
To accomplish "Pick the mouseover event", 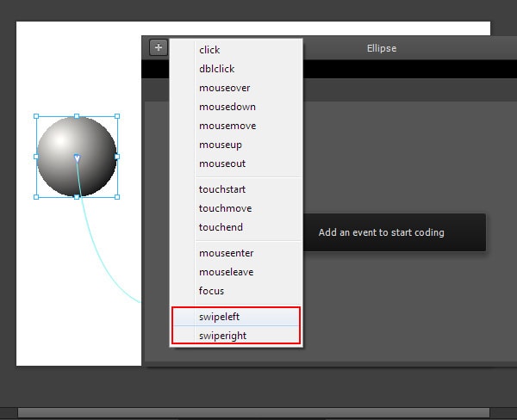I will pyautogui.click(x=236, y=88).
